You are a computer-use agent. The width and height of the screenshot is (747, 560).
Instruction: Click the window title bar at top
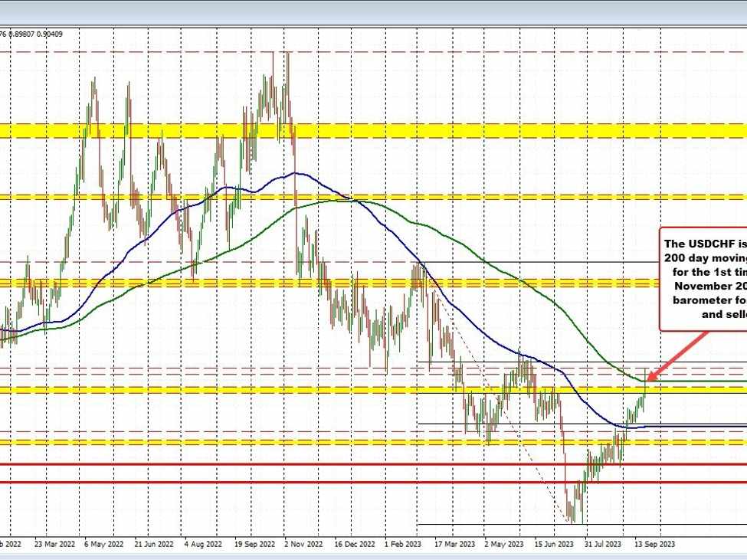(373, 11)
